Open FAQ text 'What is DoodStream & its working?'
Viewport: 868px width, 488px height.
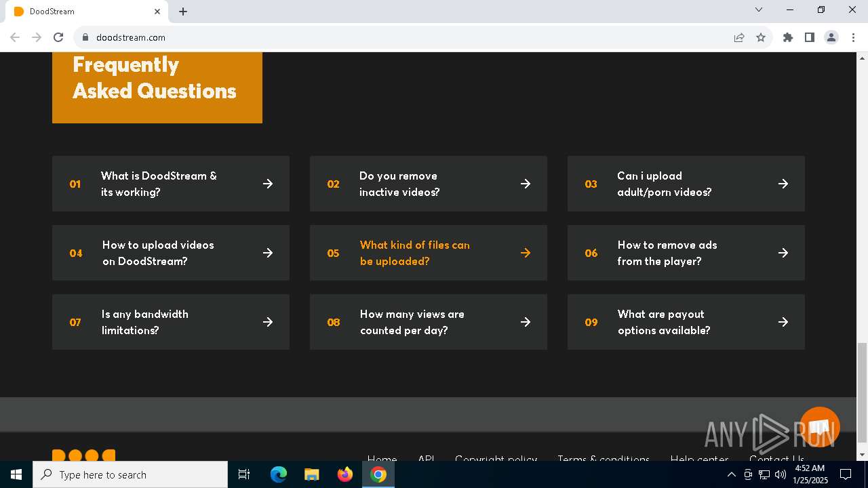[159, 184]
